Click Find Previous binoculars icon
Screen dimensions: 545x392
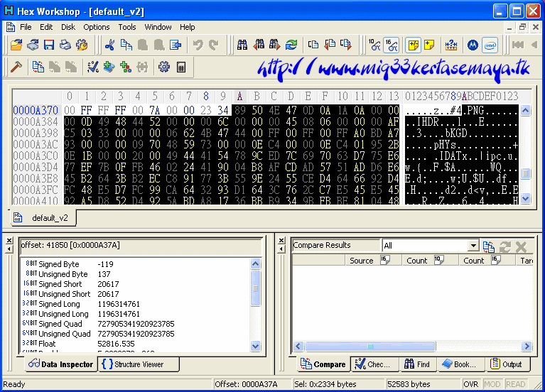click(x=259, y=45)
